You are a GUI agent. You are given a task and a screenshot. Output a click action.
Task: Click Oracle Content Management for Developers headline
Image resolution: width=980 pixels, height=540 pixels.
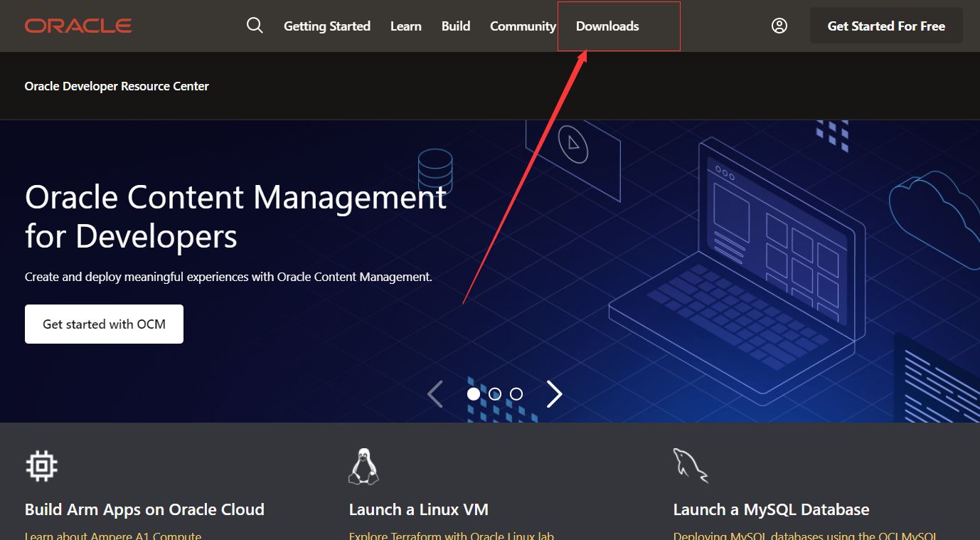coord(235,216)
